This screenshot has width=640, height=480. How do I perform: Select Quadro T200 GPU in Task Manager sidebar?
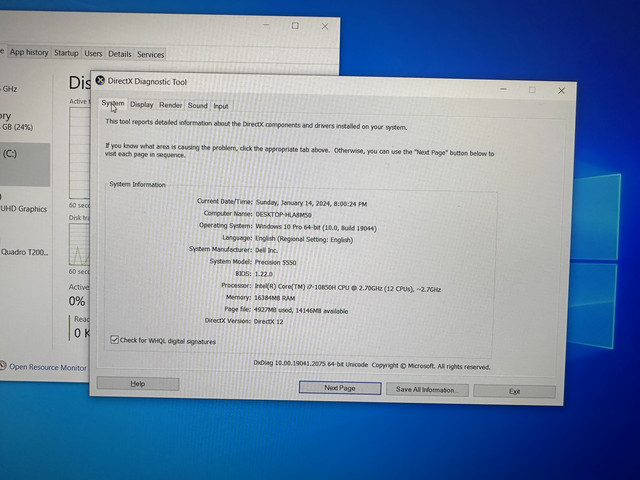tap(24, 252)
